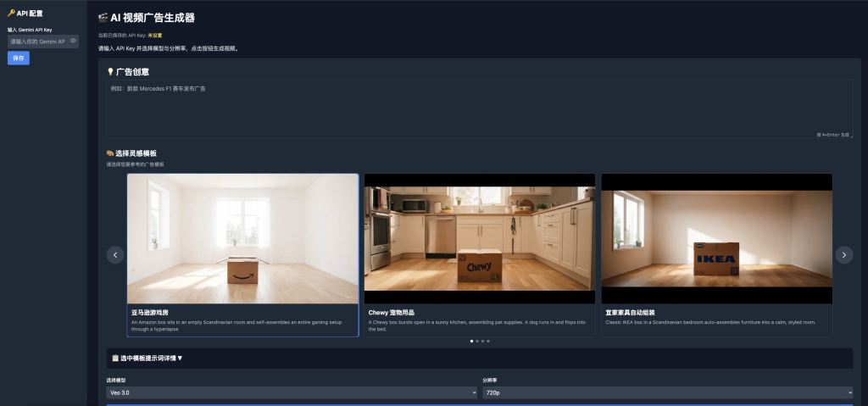This screenshot has height=406, width=868.
Task: Click the 请选择您要参考的广告模板 hint text
Action: [135, 164]
